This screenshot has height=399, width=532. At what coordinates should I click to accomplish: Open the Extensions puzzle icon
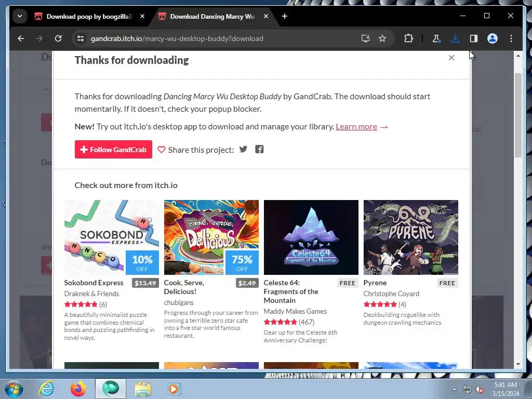click(x=408, y=38)
